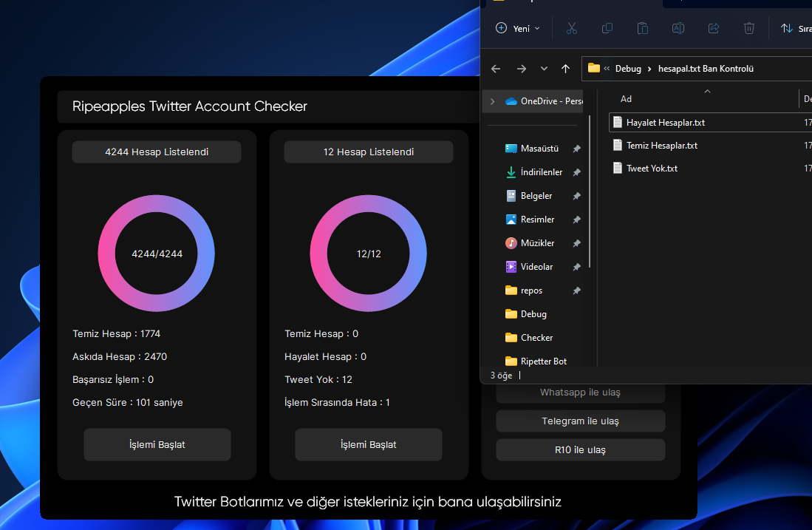Open the repos folder in navigation pane
Screen dimensions: 812x530
524,291
